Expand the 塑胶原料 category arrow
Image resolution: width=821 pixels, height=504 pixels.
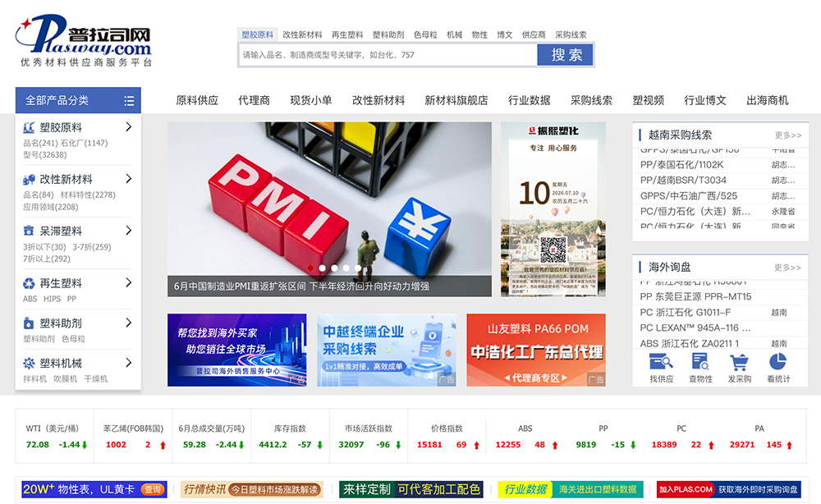(128, 126)
